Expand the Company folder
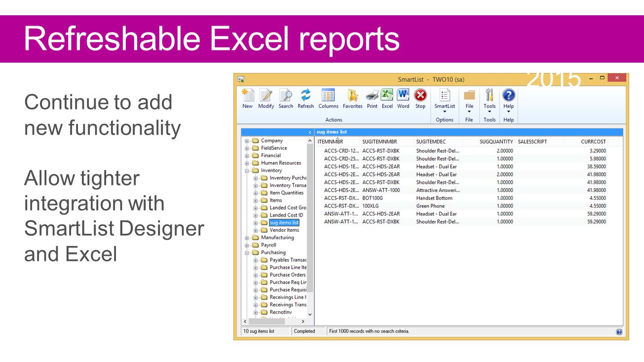644x362 pixels. pos(247,141)
